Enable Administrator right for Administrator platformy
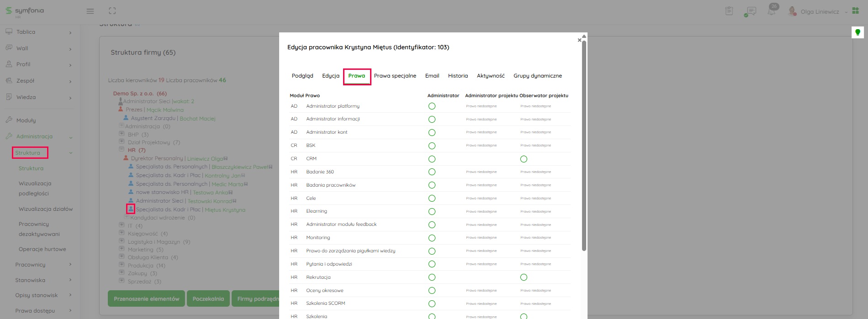The width and height of the screenshot is (868, 319). (432, 106)
